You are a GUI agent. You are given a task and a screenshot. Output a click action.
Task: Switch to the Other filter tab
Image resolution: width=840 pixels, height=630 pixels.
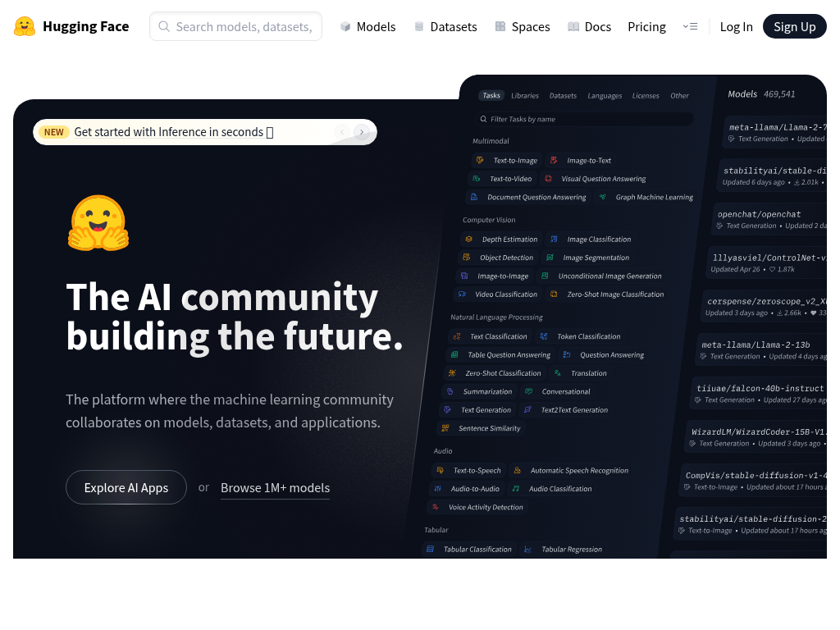tap(679, 95)
